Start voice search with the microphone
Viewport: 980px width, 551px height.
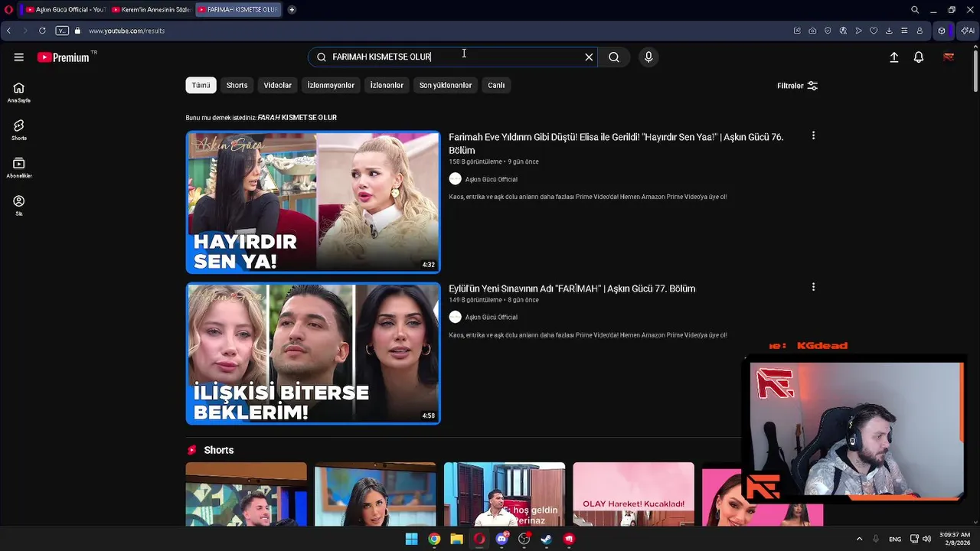coord(648,57)
